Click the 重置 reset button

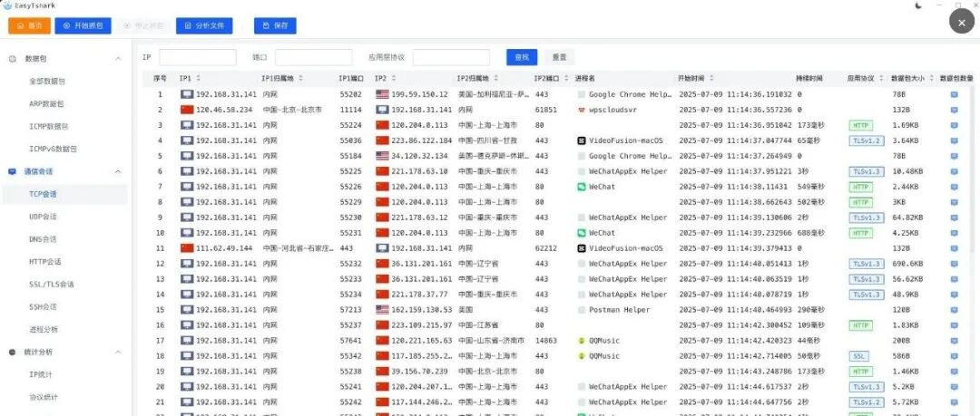(x=559, y=57)
